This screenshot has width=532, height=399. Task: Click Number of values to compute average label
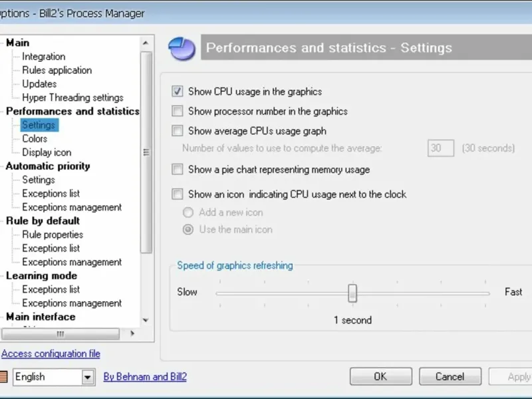pos(282,148)
